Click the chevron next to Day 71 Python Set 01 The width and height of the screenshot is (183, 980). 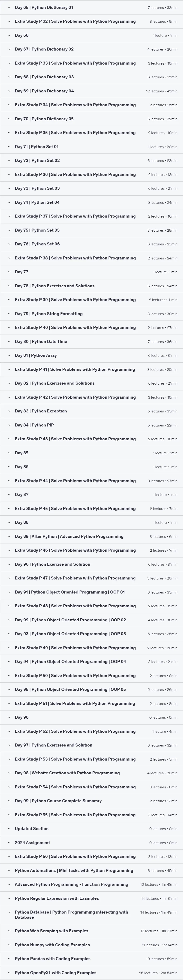pos(9,146)
